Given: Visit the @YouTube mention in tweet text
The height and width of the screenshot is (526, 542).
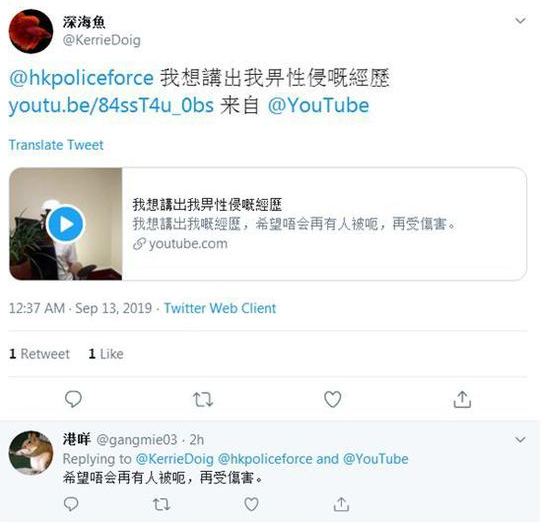Looking at the screenshot, I should coord(318,105).
